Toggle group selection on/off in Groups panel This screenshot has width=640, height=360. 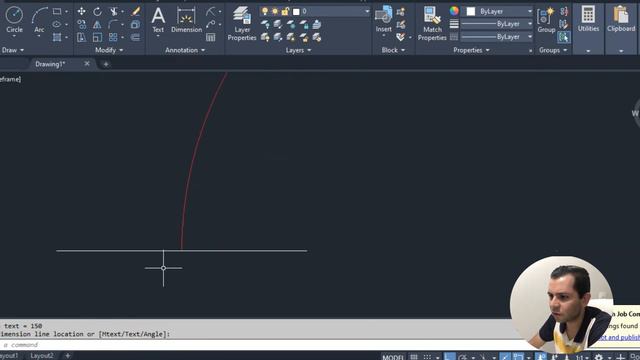pyautogui.click(x=564, y=38)
